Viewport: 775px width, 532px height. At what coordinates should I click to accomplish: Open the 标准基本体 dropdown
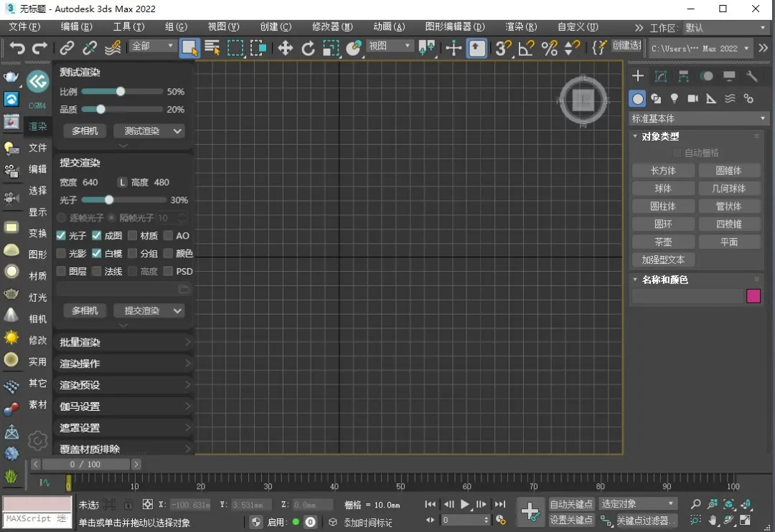(699, 118)
